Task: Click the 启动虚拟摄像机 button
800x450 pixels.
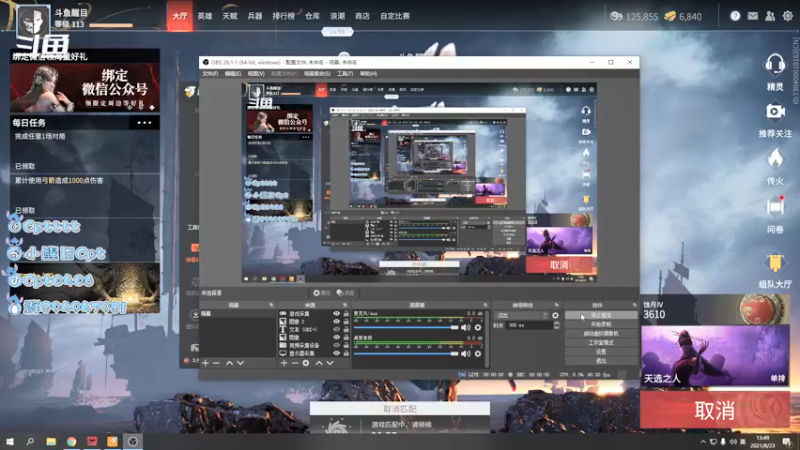Action: point(601,334)
